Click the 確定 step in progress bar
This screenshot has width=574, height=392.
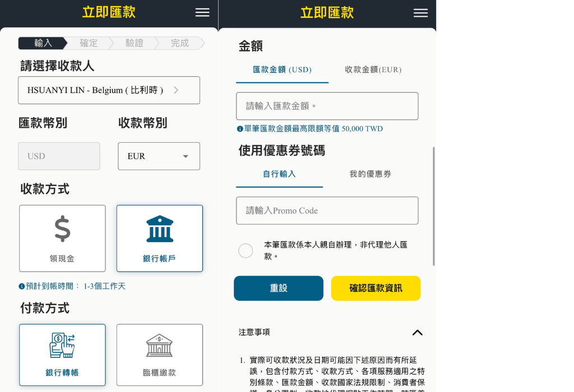pyautogui.click(x=89, y=43)
